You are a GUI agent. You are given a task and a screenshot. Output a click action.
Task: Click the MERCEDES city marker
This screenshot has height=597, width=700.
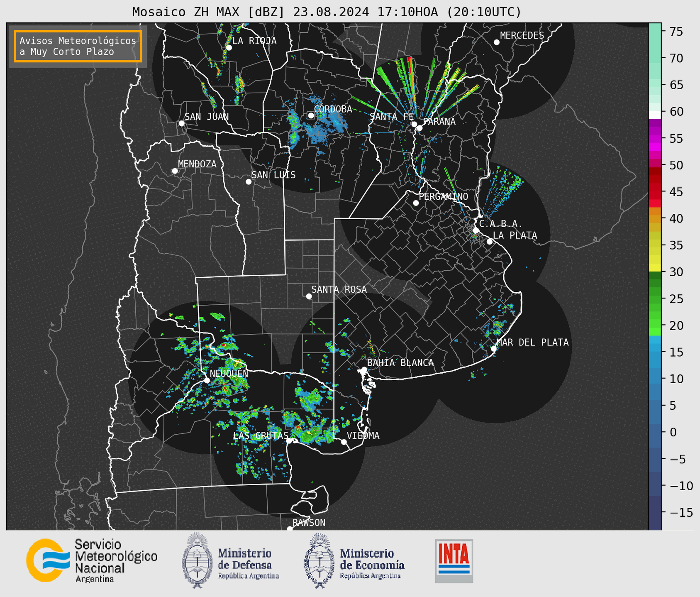click(497, 42)
